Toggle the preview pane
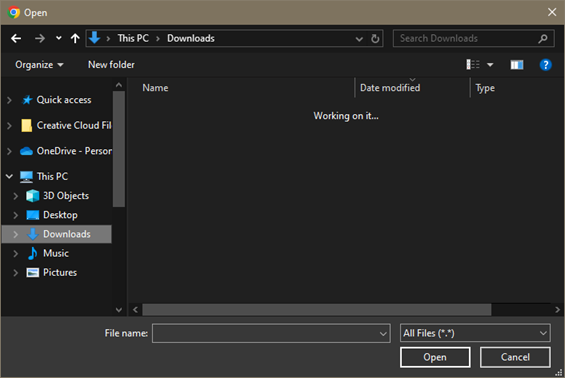Screen dimensions: 565x378 [517, 65]
